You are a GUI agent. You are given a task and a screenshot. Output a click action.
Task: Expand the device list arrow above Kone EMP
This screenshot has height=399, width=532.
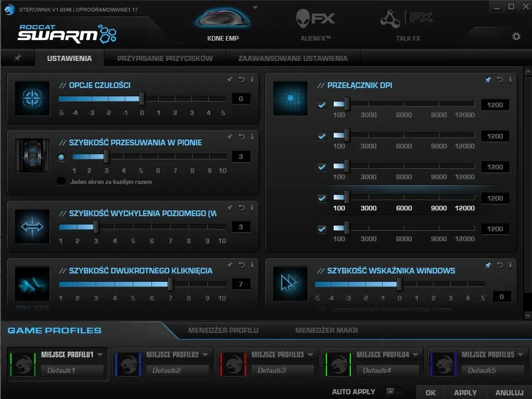(x=255, y=7)
